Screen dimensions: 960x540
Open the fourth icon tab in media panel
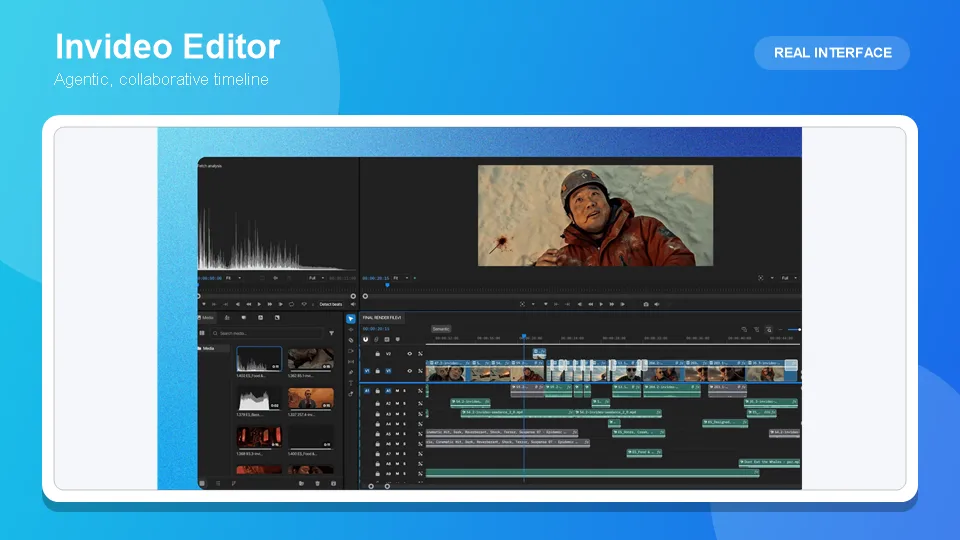coord(260,318)
